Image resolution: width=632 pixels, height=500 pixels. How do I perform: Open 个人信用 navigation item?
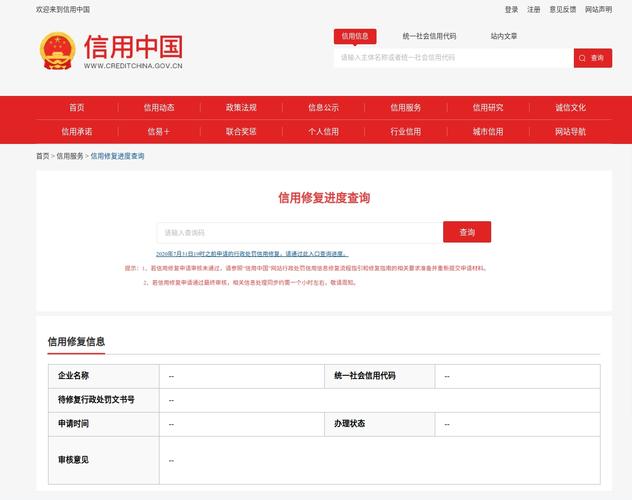(x=323, y=132)
